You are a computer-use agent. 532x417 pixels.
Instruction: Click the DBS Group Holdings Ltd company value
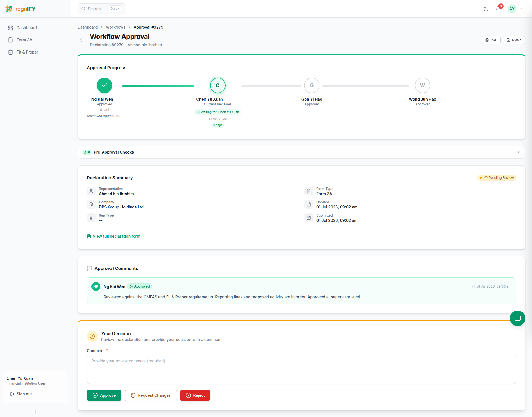pyautogui.click(x=121, y=207)
